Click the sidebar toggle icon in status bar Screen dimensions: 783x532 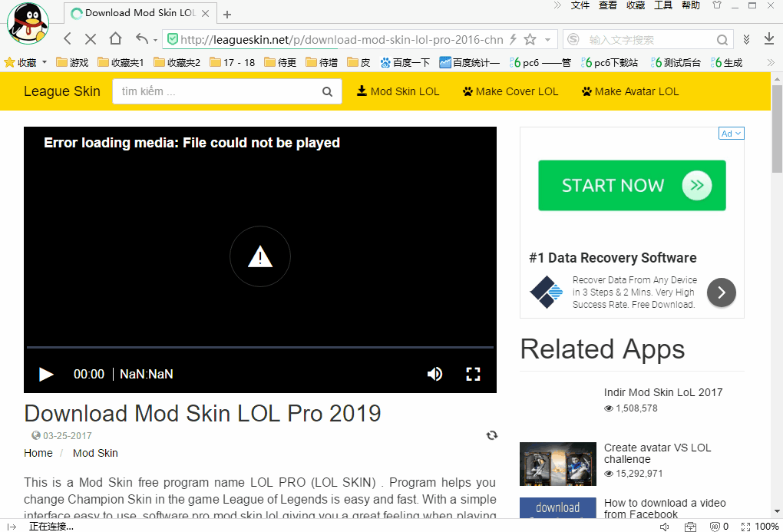tap(12, 527)
